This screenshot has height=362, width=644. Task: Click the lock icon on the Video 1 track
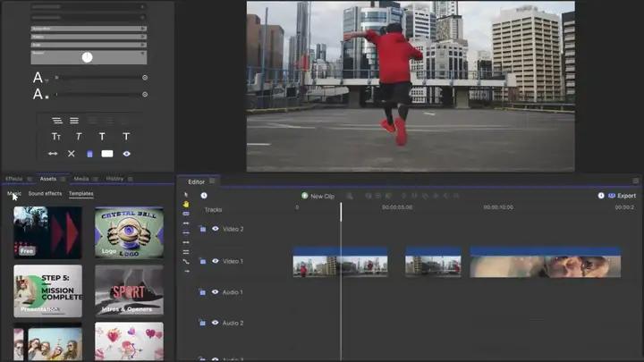[x=203, y=261]
